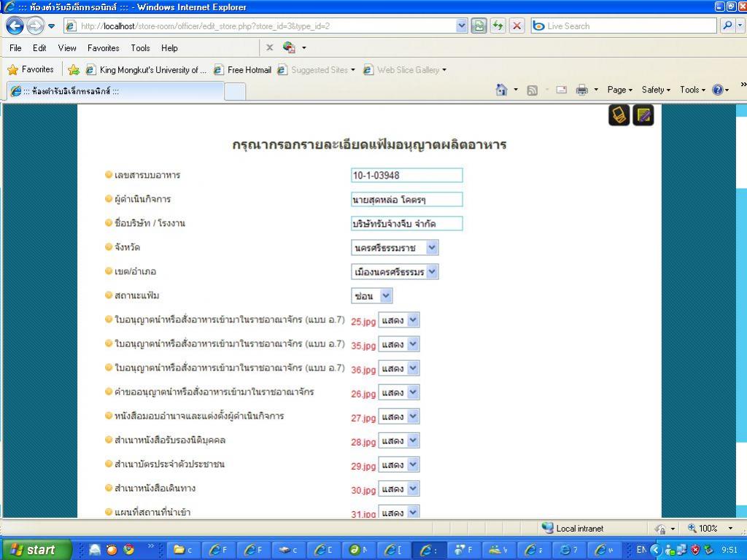The width and height of the screenshot is (747, 560).
Task: Click the Home icon in command bar
Action: coord(501,90)
